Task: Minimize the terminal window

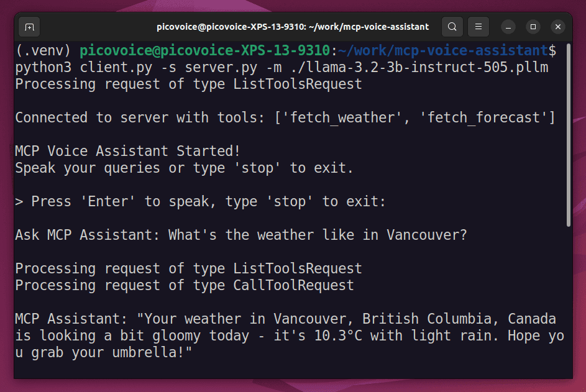Action: click(x=508, y=27)
